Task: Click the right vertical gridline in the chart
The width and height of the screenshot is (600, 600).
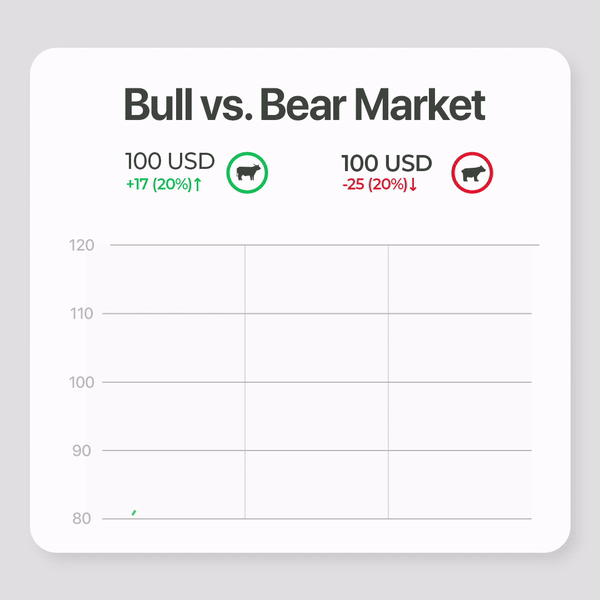Action: tap(388, 382)
